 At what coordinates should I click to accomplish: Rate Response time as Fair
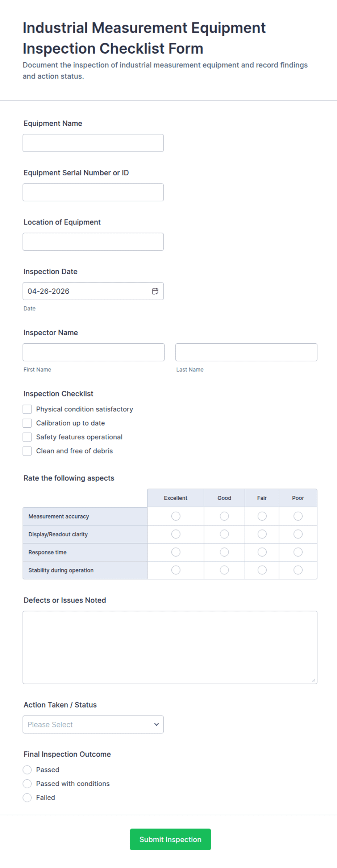pyautogui.click(x=262, y=552)
